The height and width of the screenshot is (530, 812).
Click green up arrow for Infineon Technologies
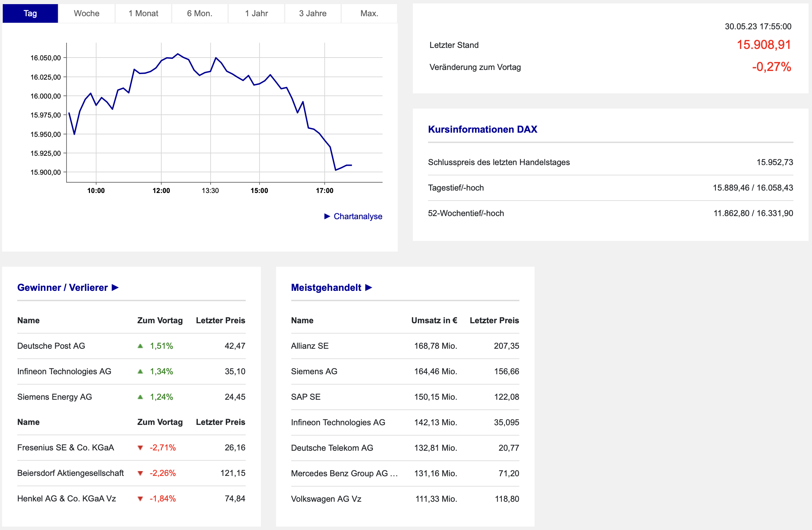click(140, 371)
